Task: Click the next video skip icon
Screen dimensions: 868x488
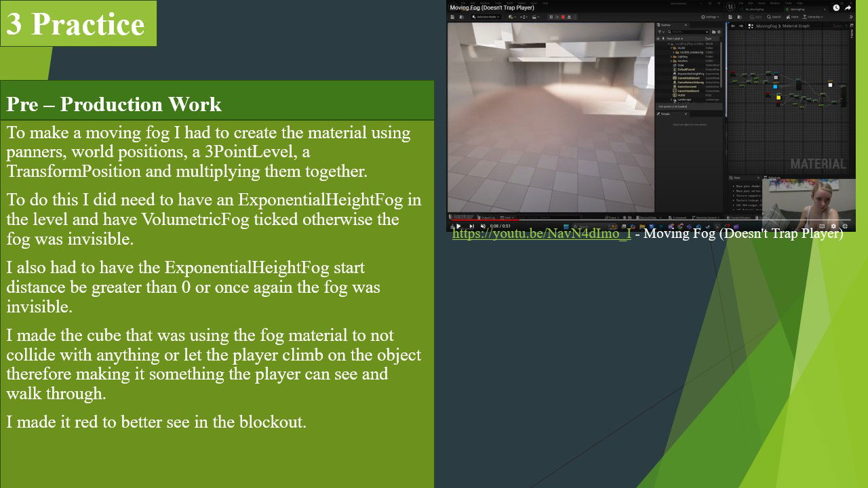Action: (471, 226)
